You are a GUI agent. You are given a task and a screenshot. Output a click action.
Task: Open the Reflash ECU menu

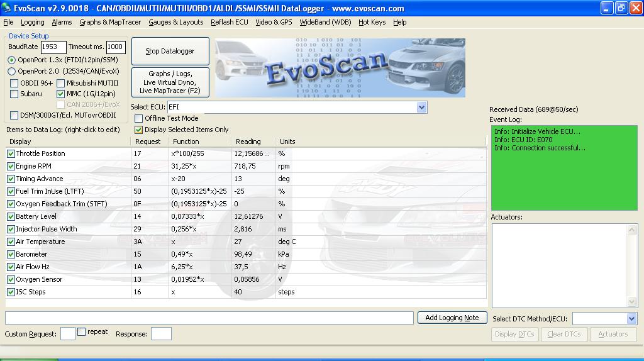pyautogui.click(x=230, y=22)
